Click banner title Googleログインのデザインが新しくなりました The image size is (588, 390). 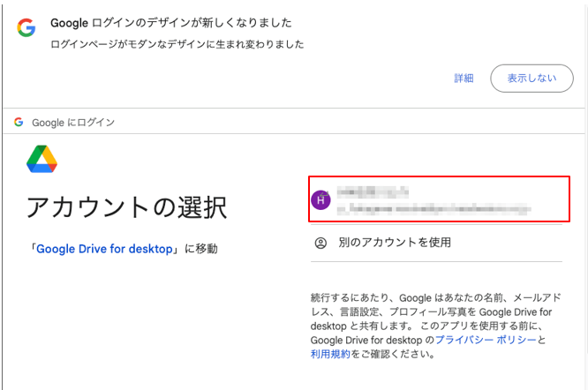coord(171,23)
